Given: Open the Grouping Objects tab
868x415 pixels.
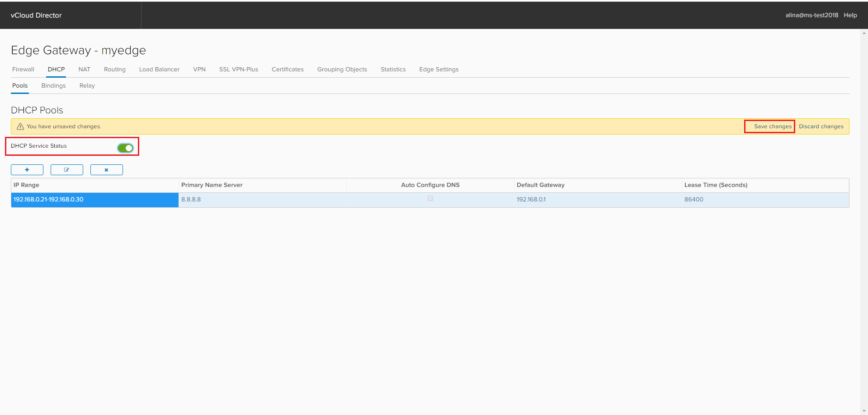Looking at the screenshot, I should (x=342, y=69).
